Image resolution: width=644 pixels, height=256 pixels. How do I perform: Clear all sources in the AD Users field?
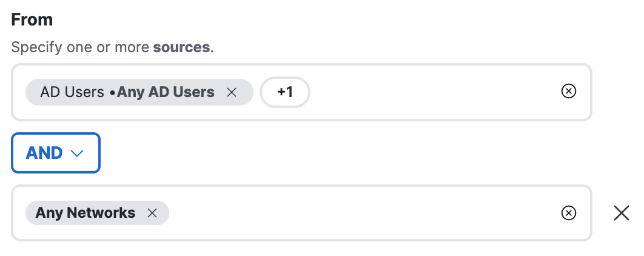click(568, 91)
